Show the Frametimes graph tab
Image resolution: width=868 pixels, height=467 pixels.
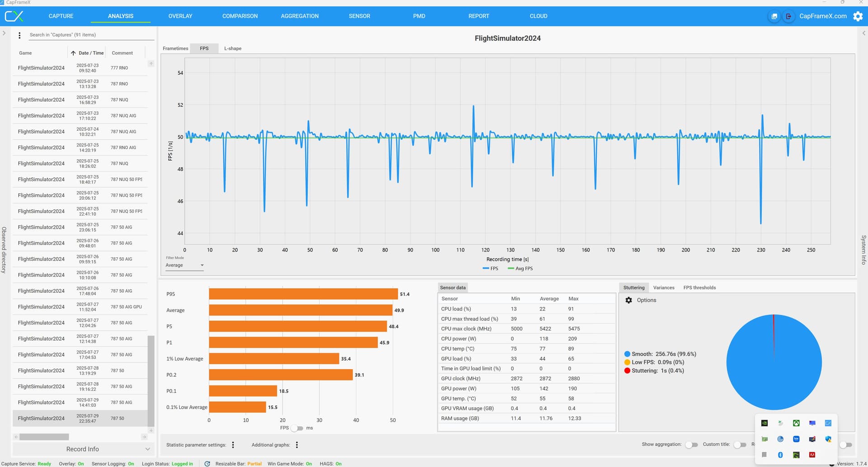[x=175, y=48]
